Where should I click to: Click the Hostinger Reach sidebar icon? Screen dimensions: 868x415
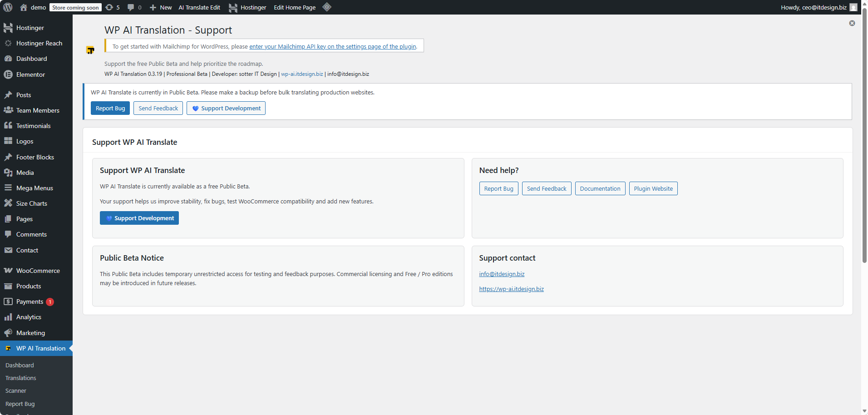coord(8,43)
